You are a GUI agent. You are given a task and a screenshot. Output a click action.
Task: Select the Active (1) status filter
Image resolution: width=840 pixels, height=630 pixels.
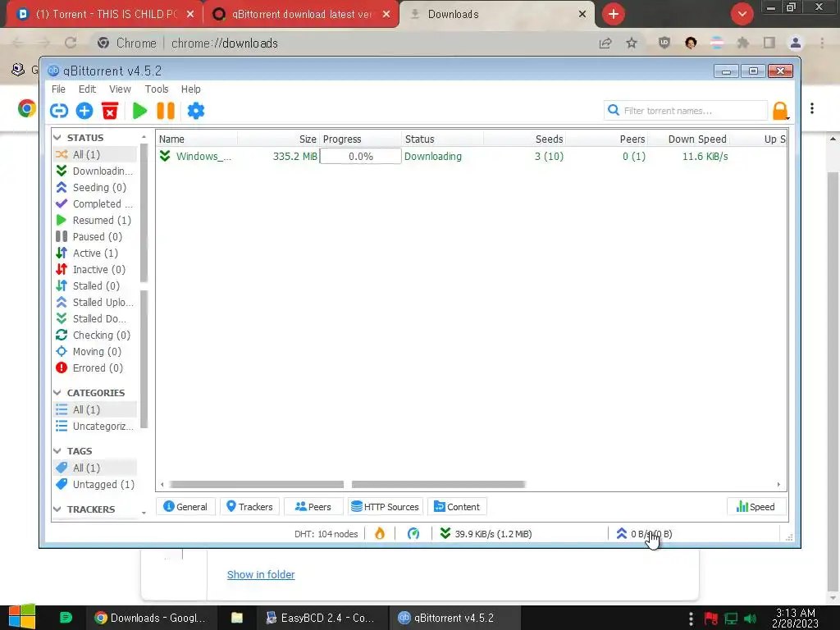[95, 253]
